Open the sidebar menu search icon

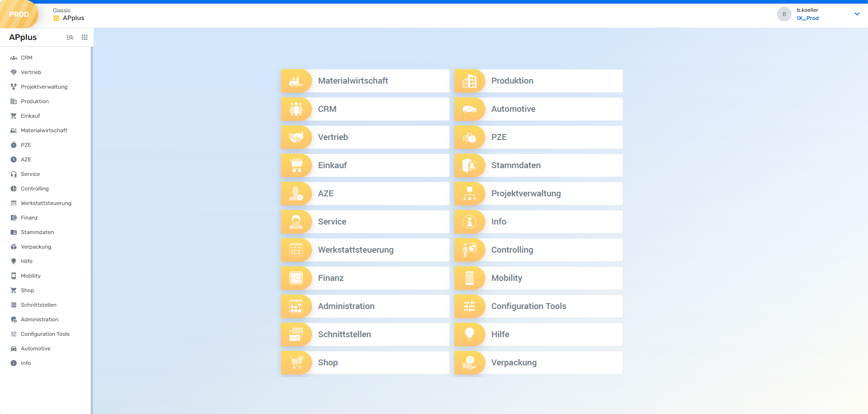click(70, 37)
